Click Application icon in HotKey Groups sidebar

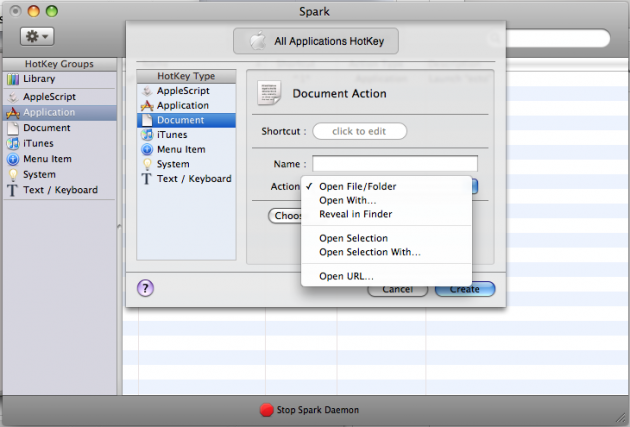(x=13, y=113)
